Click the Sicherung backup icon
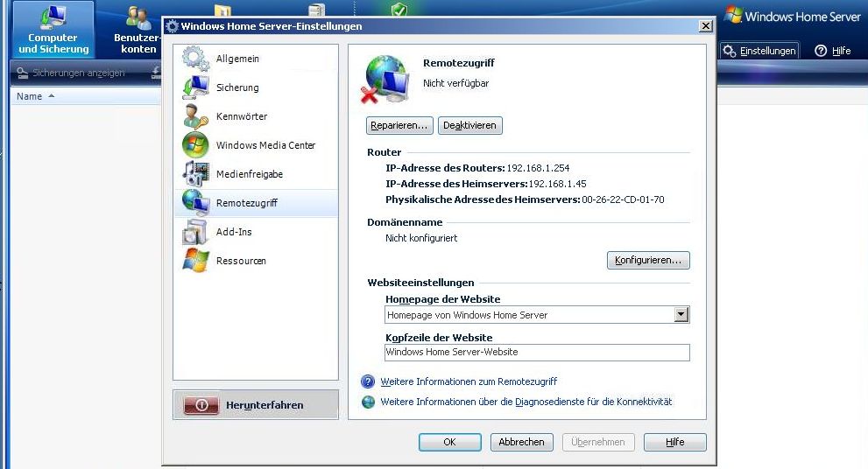The image size is (868, 469). click(x=196, y=87)
